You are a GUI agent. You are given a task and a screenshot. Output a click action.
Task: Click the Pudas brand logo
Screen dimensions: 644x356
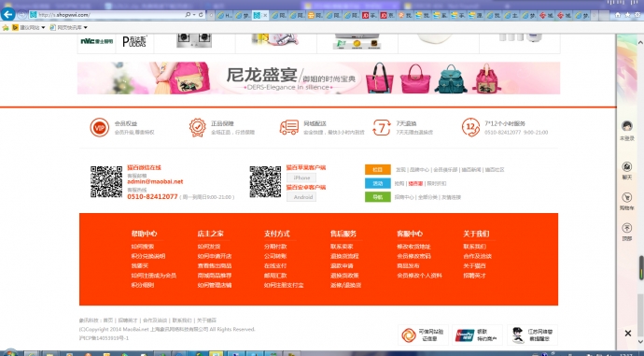pos(134,41)
